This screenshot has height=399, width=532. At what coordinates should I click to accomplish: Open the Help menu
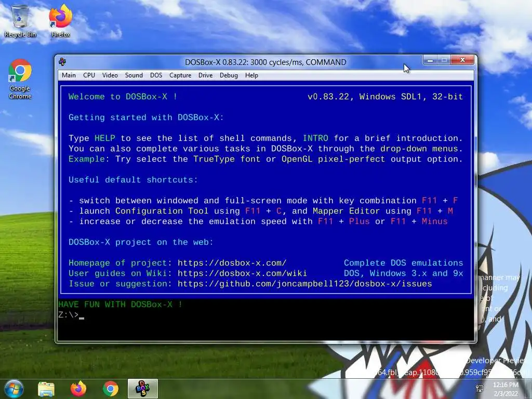[x=251, y=75]
